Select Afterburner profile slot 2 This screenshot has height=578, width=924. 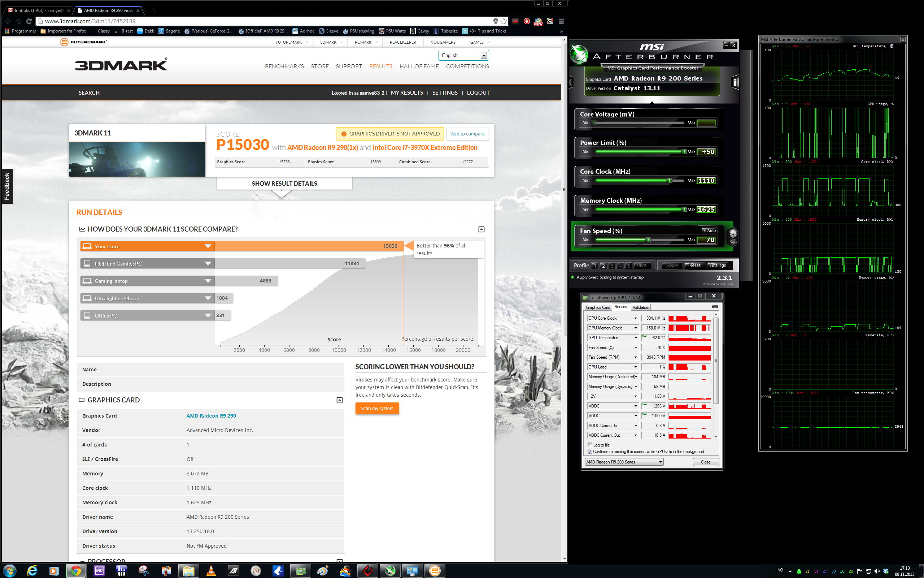(x=603, y=265)
